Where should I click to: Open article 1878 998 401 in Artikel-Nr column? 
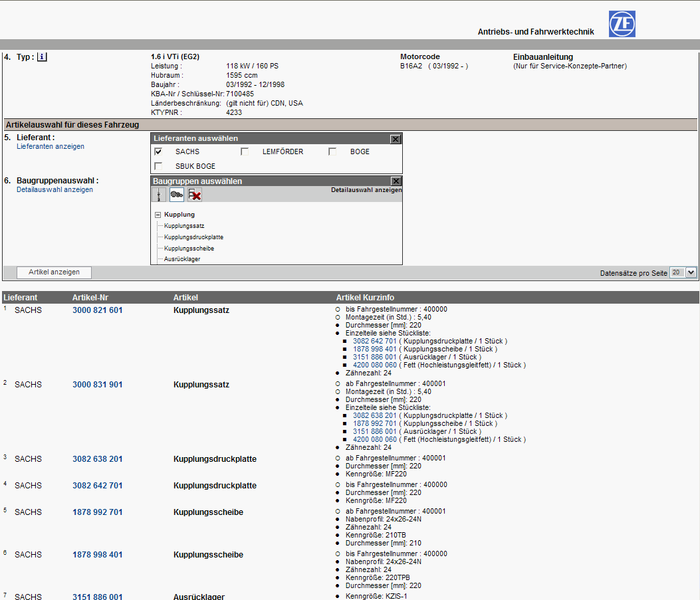point(97,555)
